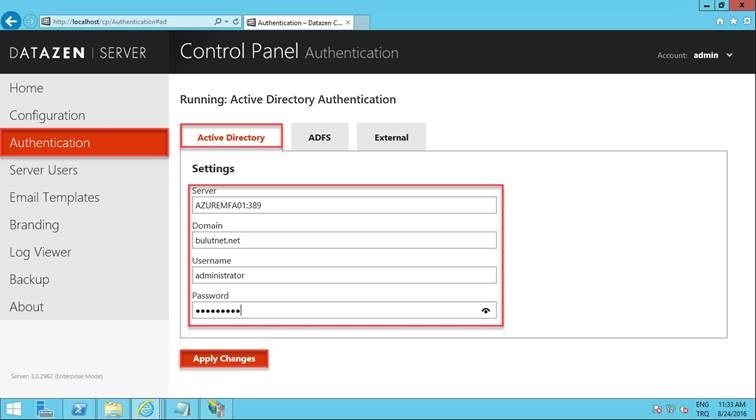Open the notepad-like taskbar application icon
This screenshot has height=420, width=756.
182,409
